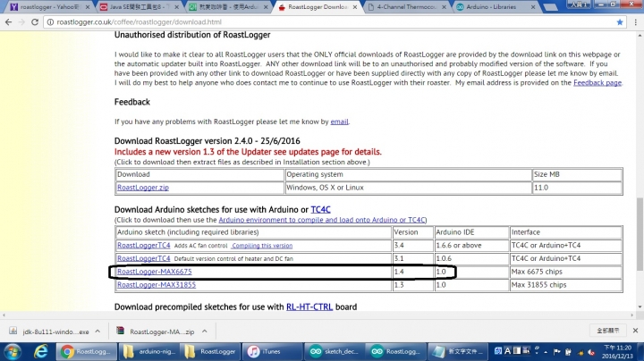Image resolution: width=644 pixels, height=361 pixels.
Task: Switch to the Java SE tab
Action: click(138, 7)
